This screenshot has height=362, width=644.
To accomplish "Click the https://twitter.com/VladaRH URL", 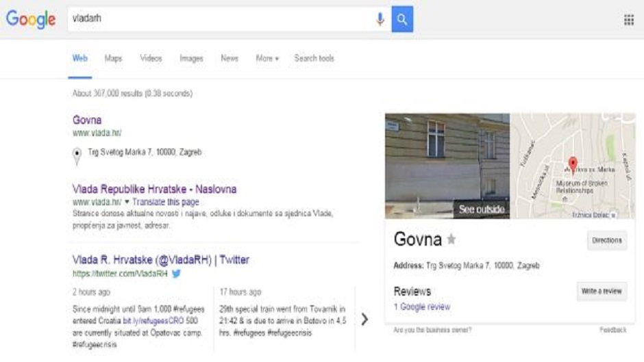I will pyautogui.click(x=120, y=273).
